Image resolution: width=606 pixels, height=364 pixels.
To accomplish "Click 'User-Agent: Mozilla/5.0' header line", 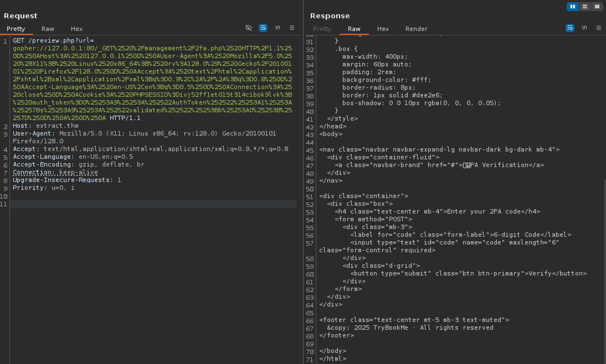I will tap(144, 137).
